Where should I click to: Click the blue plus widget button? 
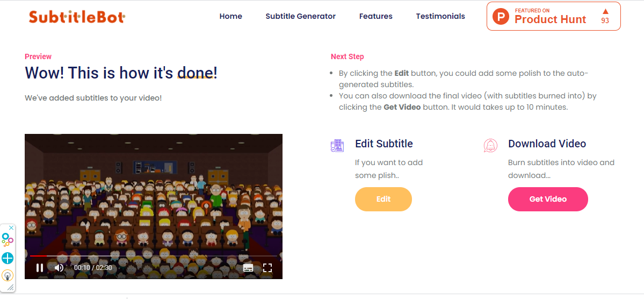click(x=8, y=258)
